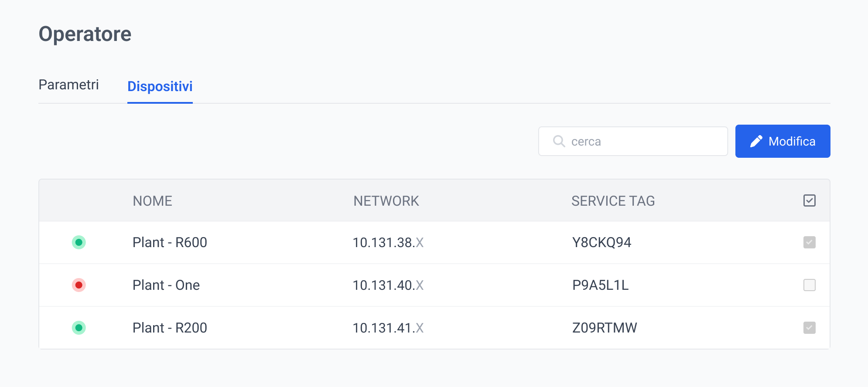Click network address 10.131.41.X
868x387 pixels.
point(388,328)
